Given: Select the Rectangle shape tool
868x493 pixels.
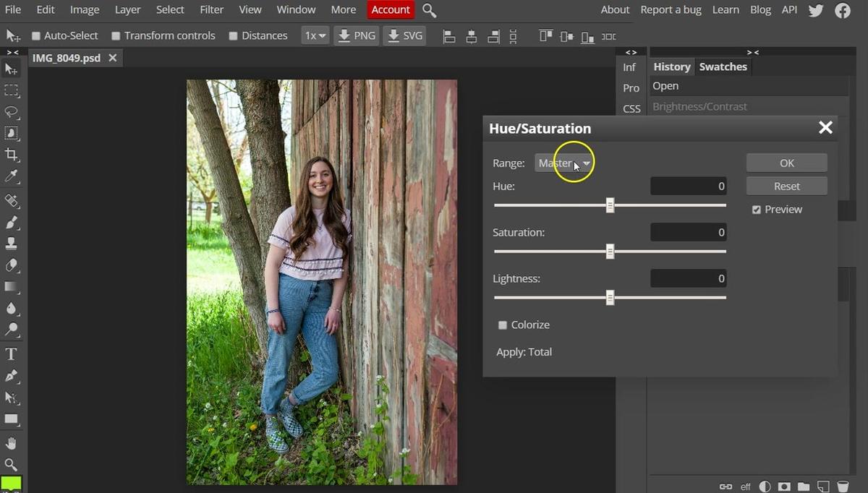Looking at the screenshot, I should (x=12, y=419).
